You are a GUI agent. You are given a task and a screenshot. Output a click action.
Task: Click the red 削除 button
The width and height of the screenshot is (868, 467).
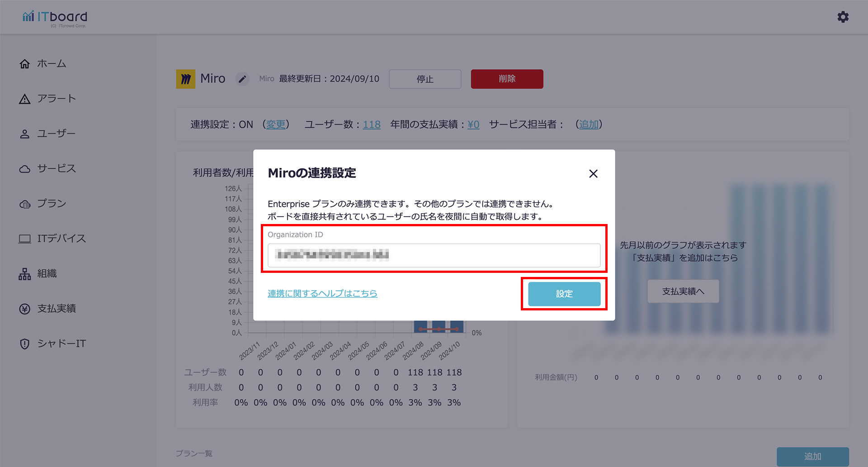point(507,79)
